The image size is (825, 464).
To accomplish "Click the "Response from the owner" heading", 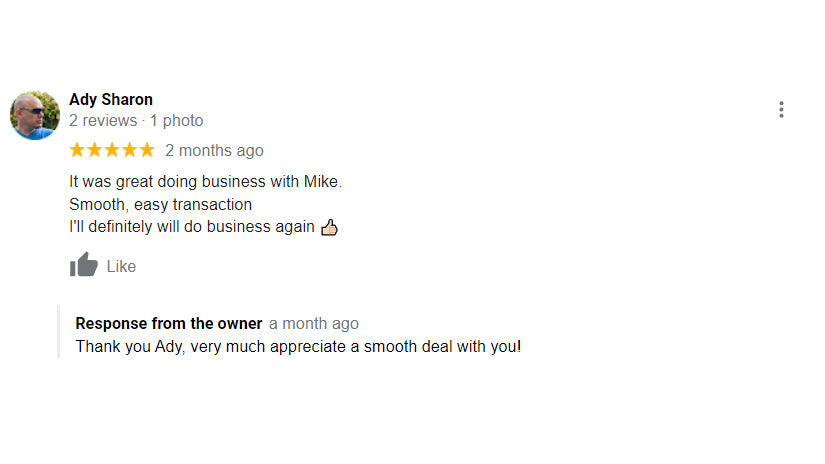I will click(169, 324).
